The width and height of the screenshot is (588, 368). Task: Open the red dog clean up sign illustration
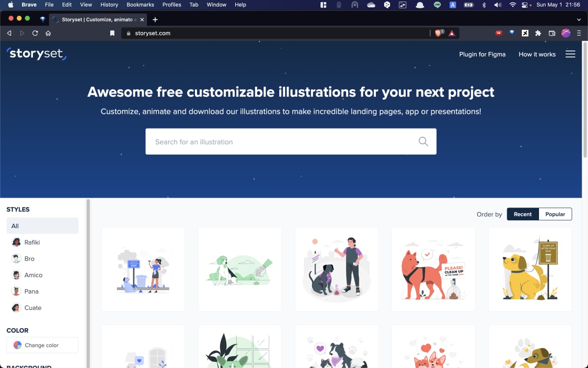coord(433,269)
